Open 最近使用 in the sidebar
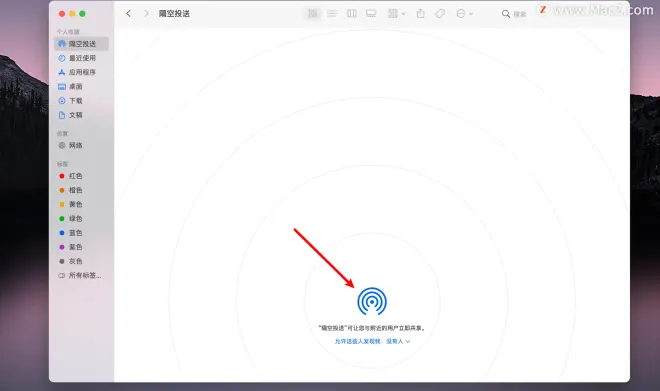 pos(81,58)
